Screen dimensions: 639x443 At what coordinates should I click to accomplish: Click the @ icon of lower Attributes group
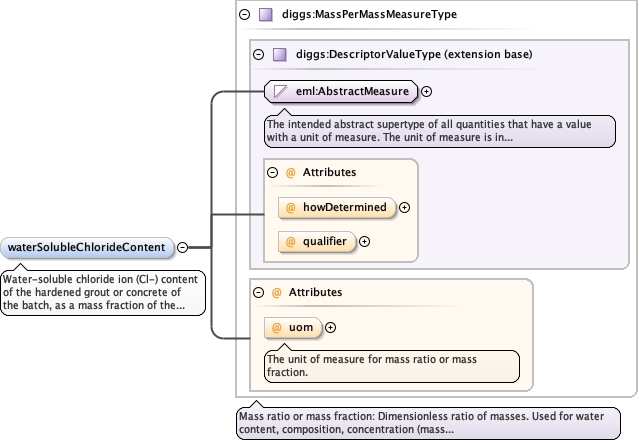(x=277, y=293)
